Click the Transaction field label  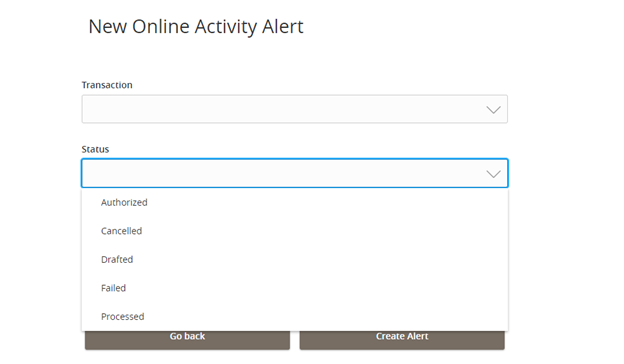pos(107,85)
